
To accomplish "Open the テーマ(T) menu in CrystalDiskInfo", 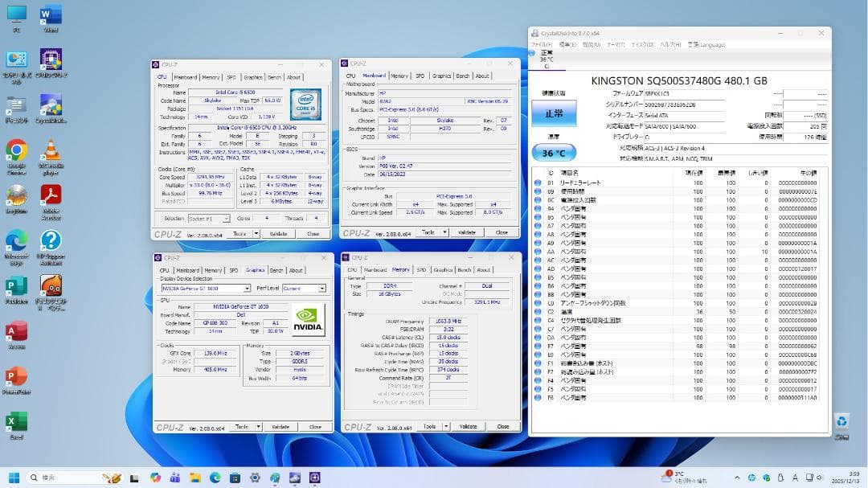I will (x=616, y=44).
